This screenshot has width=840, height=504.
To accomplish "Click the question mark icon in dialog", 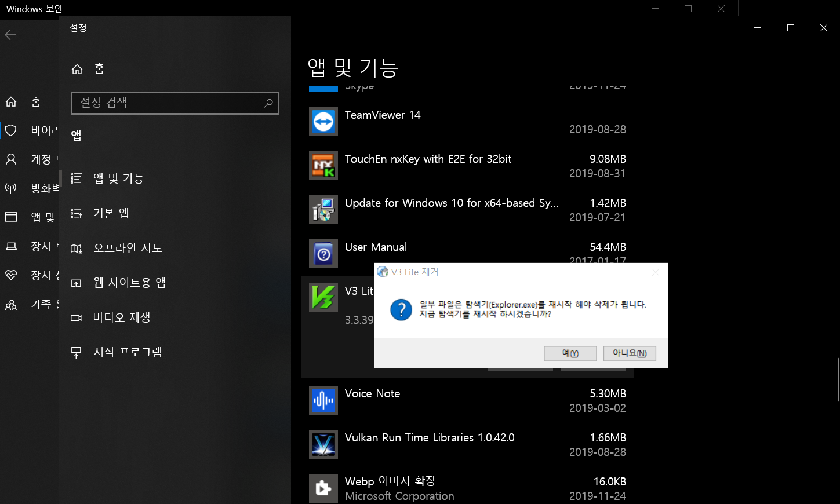I will click(x=401, y=309).
